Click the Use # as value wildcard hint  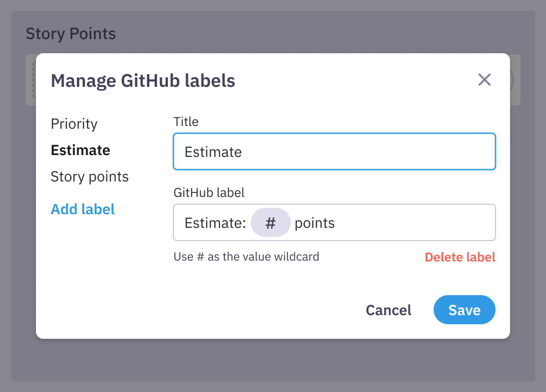(x=246, y=256)
